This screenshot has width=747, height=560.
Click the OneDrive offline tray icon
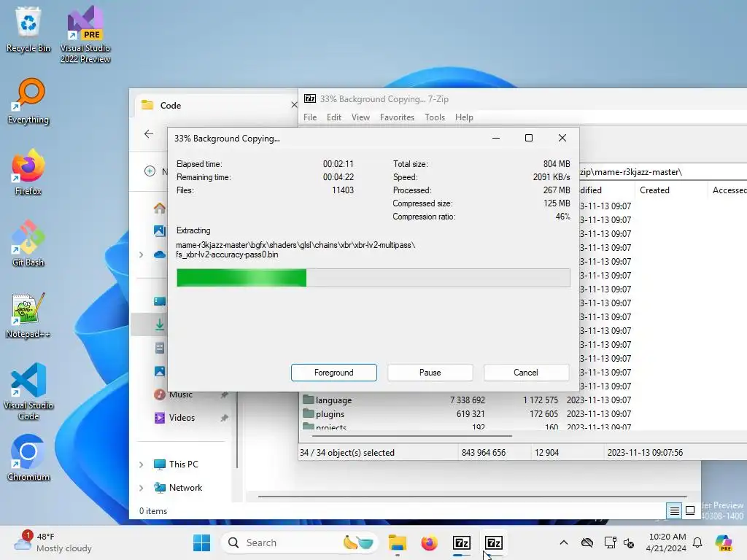pos(587,542)
